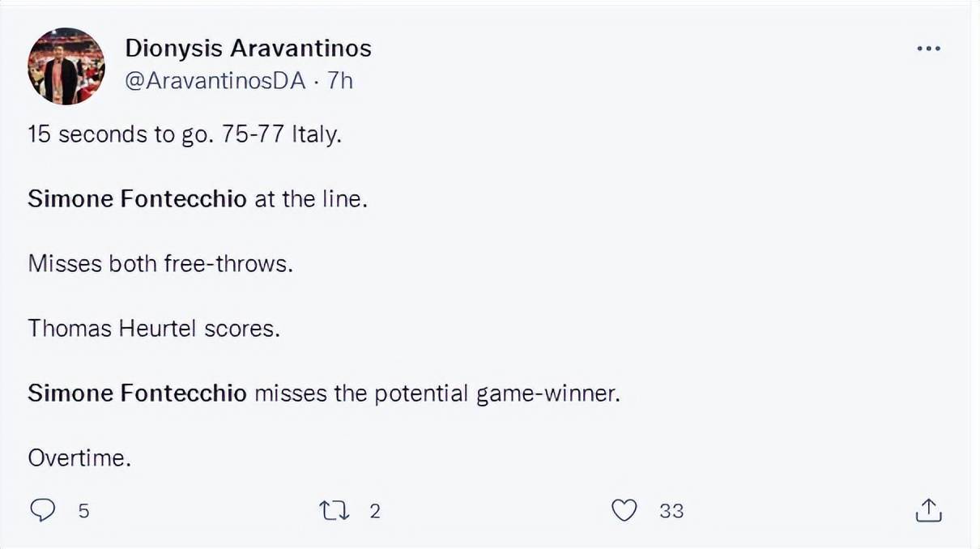The width and height of the screenshot is (980, 549).
Task: Click the text "Thomas Heurtel scores."
Action: click(154, 328)
